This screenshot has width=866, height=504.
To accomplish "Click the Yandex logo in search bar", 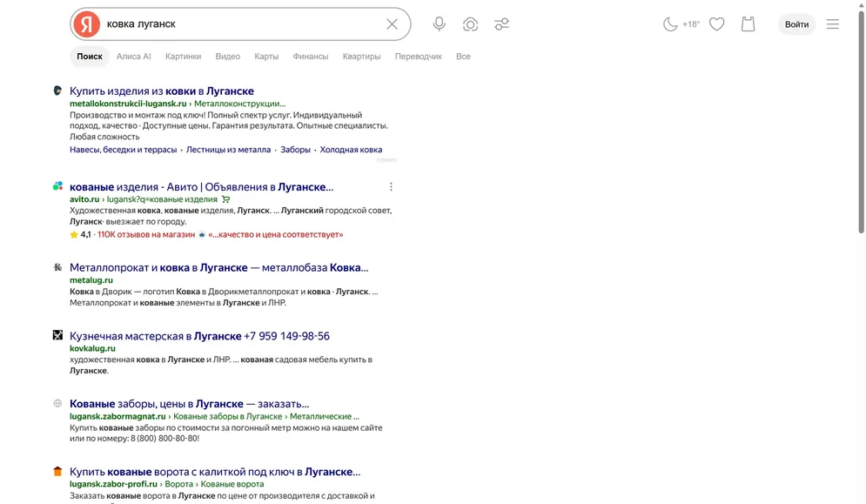I will 87,24.
